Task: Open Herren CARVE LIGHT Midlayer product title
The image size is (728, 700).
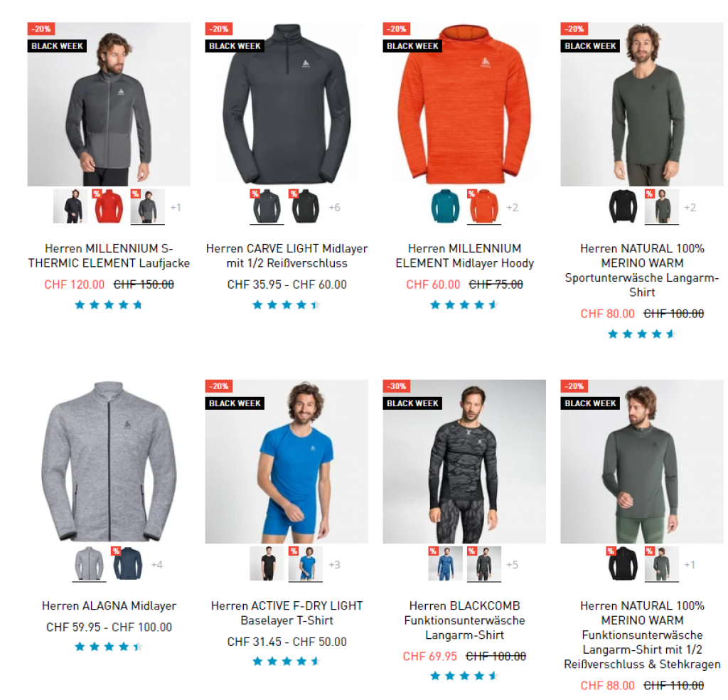Action: tap(287, 255)
